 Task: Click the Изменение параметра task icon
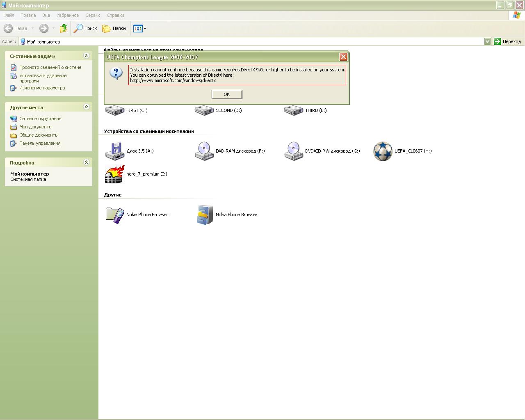coord(14,88)
